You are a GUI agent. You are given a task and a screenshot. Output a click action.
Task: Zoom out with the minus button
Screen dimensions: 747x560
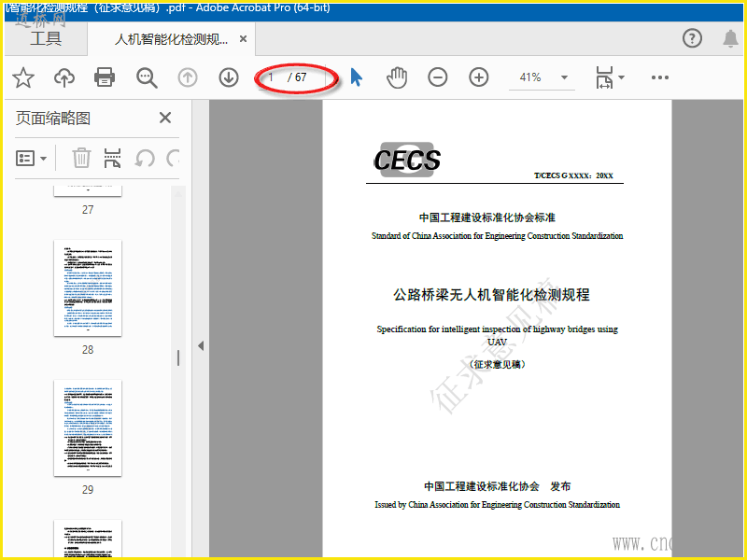pyautogui.click(x=437, y=77)
